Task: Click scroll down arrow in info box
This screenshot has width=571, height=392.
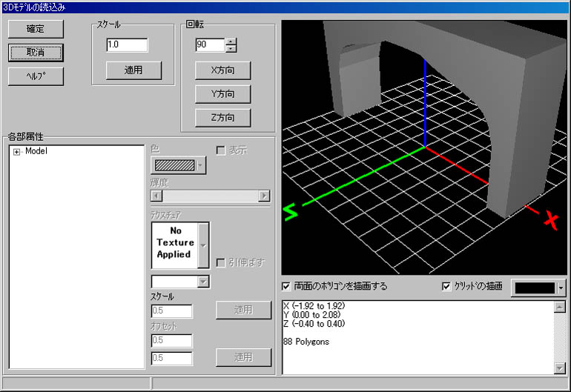Action: click(559, 368)
